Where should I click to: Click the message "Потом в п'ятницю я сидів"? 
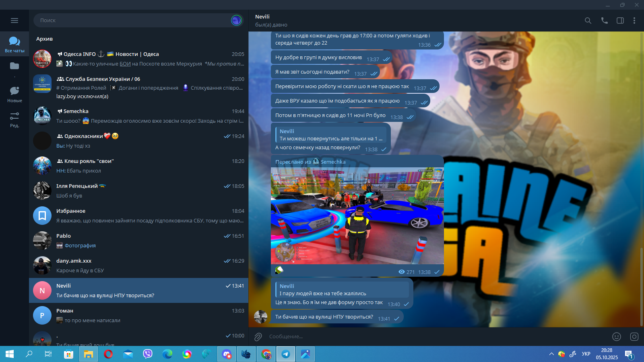click(343, 115)
